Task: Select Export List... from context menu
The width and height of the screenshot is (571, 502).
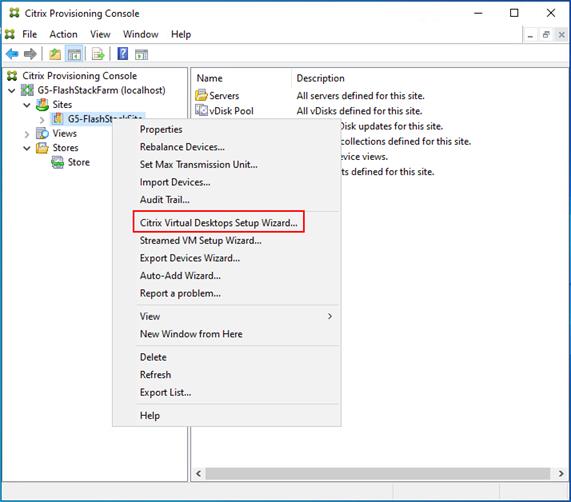Action: (x=227, y=392)
